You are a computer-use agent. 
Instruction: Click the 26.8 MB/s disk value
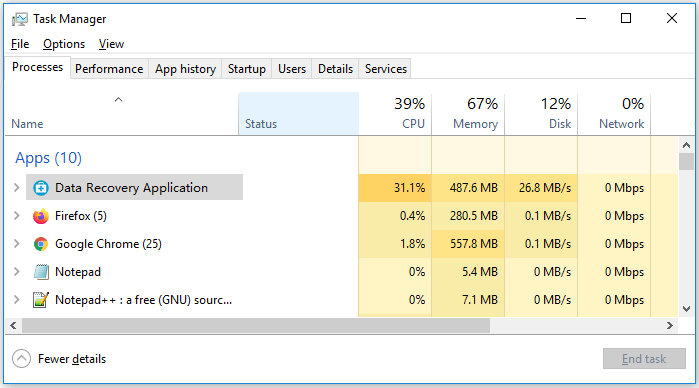coord(545,188)
